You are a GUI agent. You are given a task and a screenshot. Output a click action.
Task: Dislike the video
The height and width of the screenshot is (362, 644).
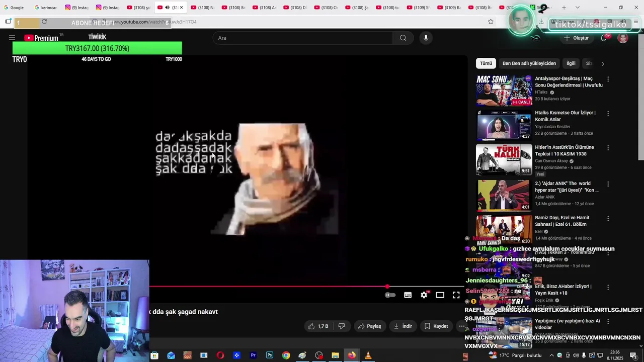click(341, 326)
